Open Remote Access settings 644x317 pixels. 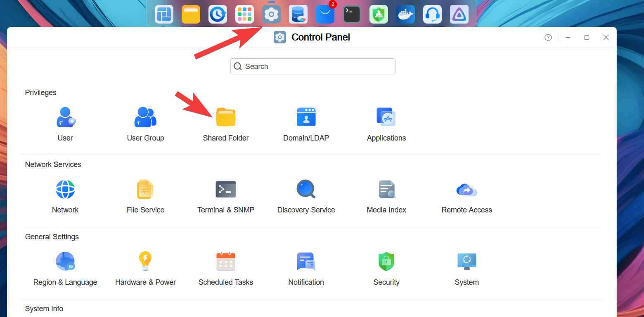[466, 190]
